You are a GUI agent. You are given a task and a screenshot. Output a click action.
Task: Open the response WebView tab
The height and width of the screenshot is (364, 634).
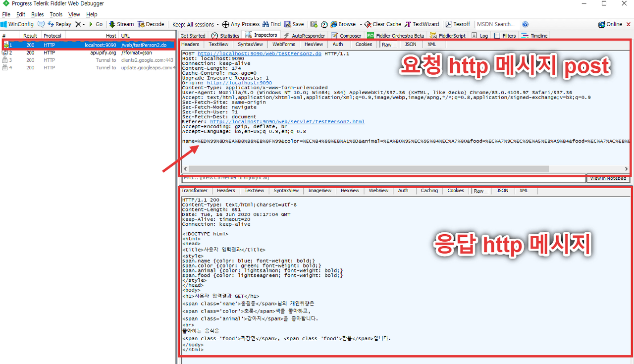378,191
